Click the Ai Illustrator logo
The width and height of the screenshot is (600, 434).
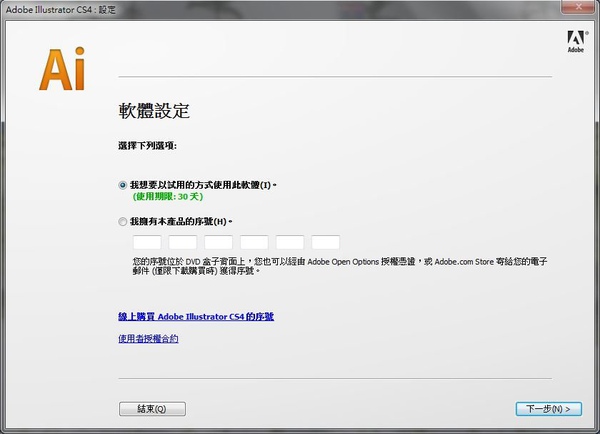coord(62,69)
